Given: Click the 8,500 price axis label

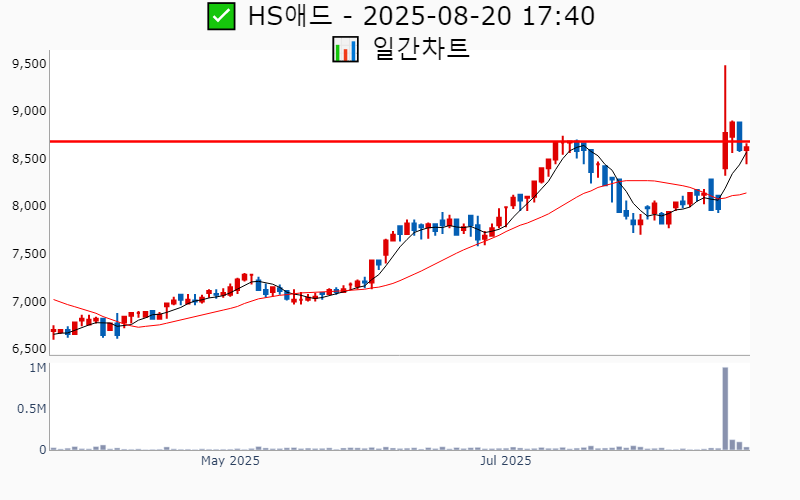Looking at the screenshot, I should 29,159.
